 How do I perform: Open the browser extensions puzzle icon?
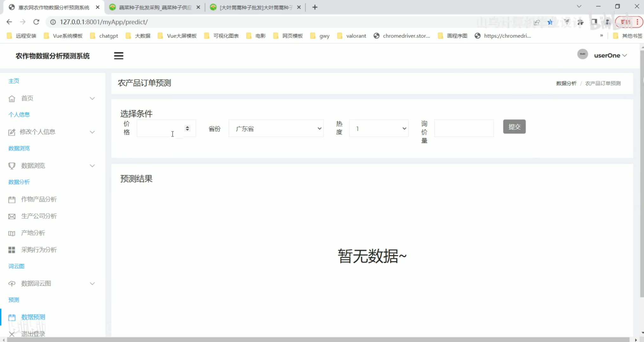coord(580,22)
